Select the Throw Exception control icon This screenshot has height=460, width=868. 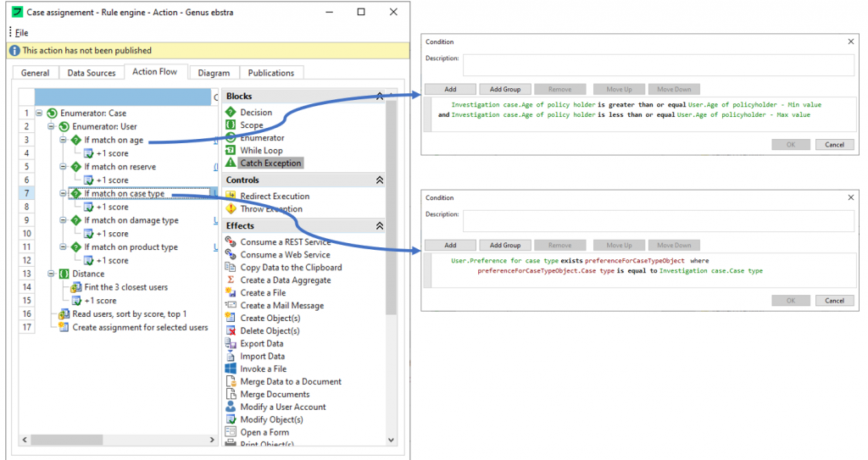point(231,208)
